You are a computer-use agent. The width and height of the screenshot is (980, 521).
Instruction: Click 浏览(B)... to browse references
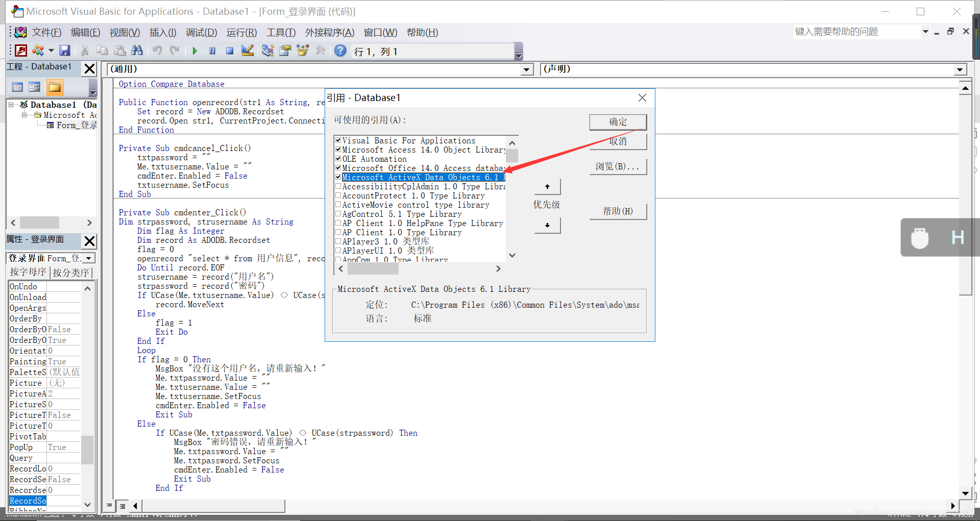coord(618,166)
